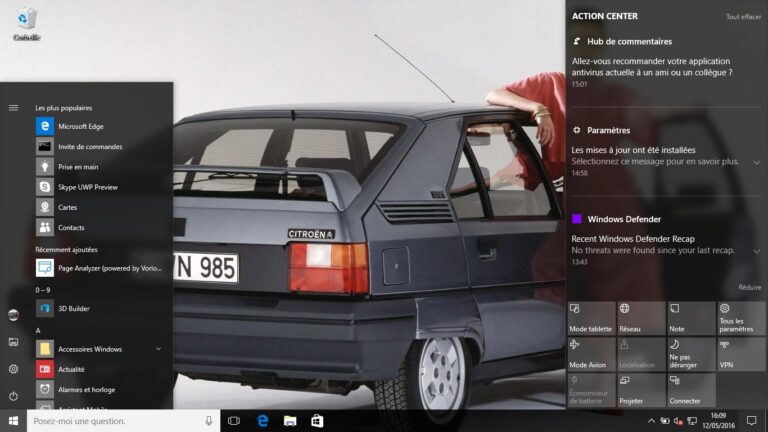768x432 pixels.
Task: Enable Mode Avion quick action
Action: 591,354
